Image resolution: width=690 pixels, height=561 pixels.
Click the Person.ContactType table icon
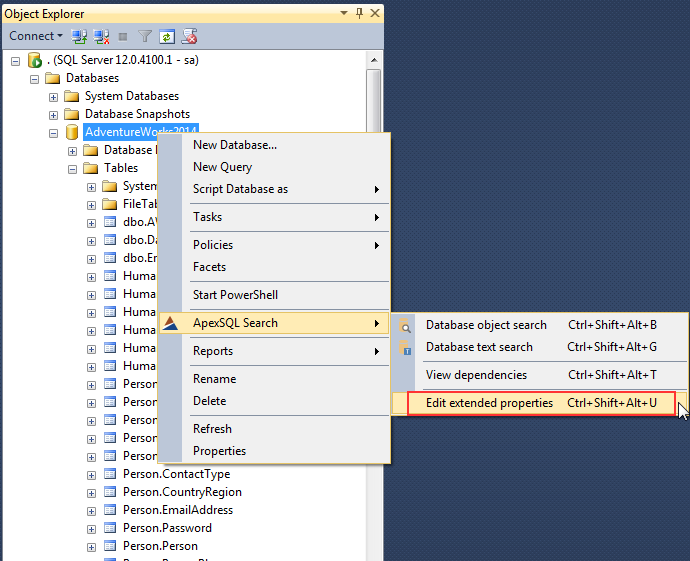[x=110, y=474]
